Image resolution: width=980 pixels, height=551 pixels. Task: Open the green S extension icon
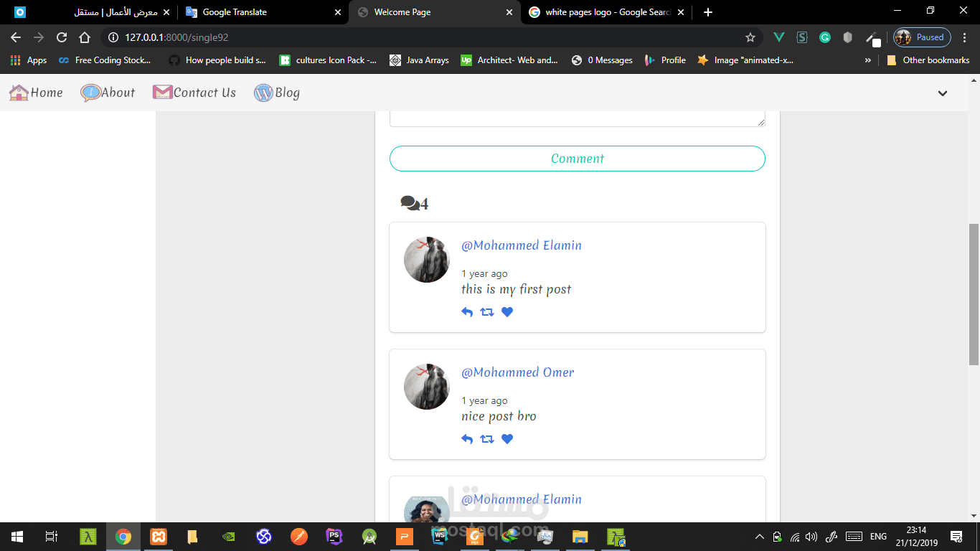(x=802, y=37)
